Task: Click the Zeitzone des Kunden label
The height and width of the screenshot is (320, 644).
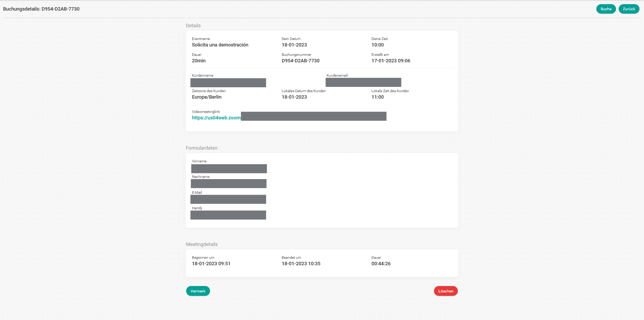Action: pyautogui.click(x=209, y=91)
